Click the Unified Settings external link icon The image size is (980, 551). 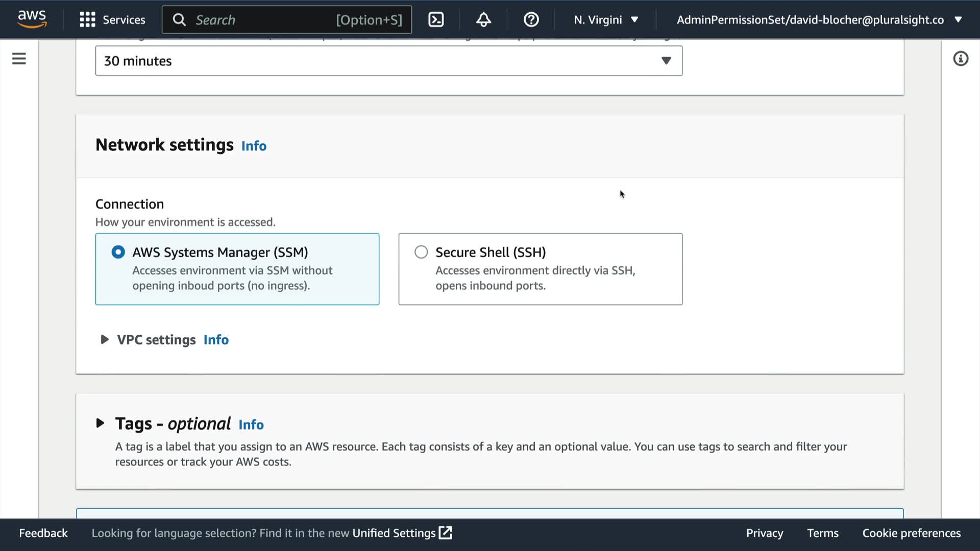(446, 533)
